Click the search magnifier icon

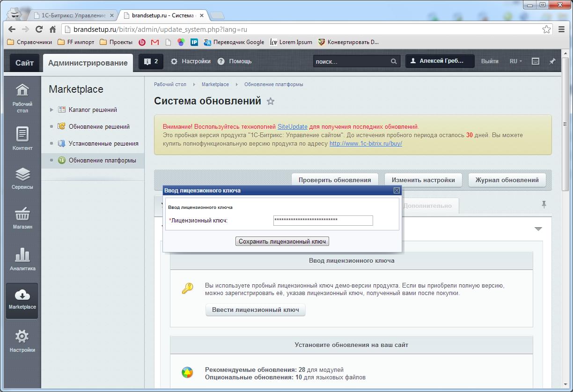[x=394, y=61]
